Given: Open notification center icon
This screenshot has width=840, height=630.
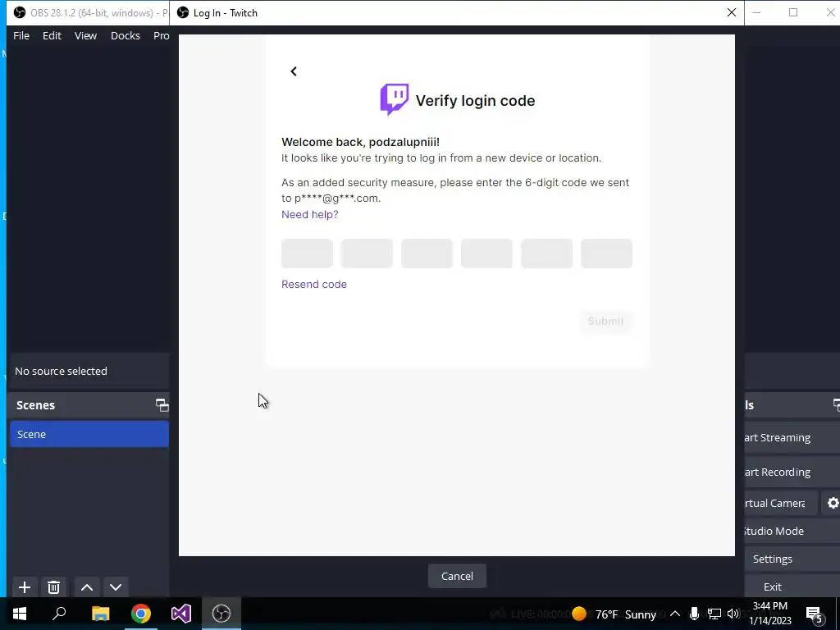Looking at the screenshot, I should point(815,615).
